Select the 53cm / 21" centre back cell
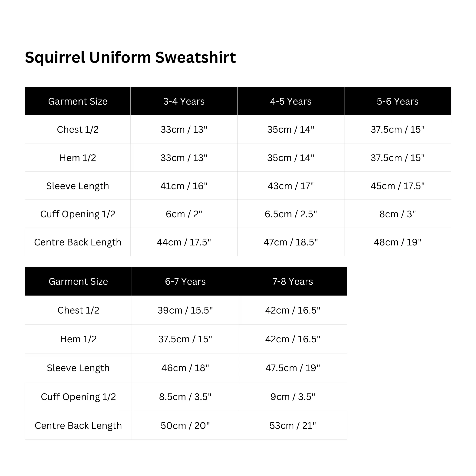The width and height of the screenshot is (476, 476). click(292, 426)
